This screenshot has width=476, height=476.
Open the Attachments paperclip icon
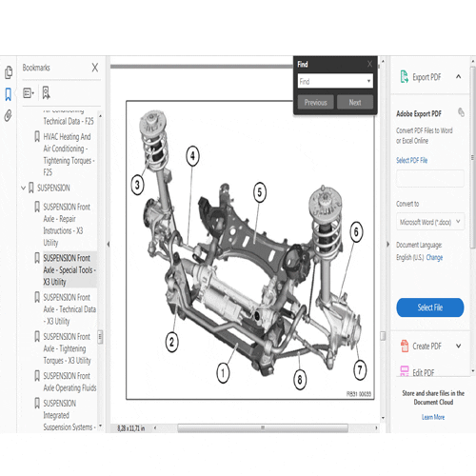(x=9, y=115)
